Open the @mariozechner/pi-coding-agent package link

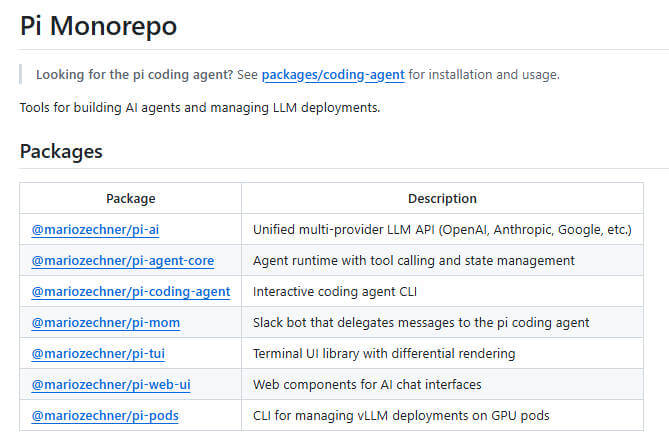coord(131,292)
